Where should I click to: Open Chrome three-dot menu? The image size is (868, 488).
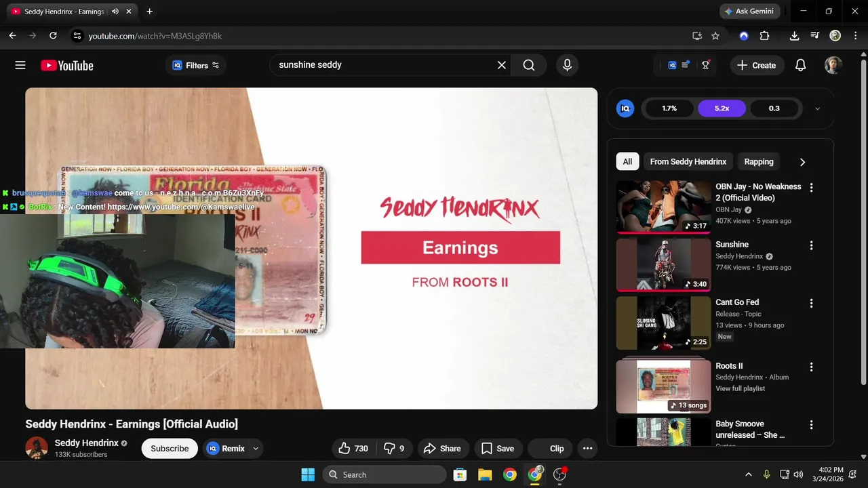point(854,36)
